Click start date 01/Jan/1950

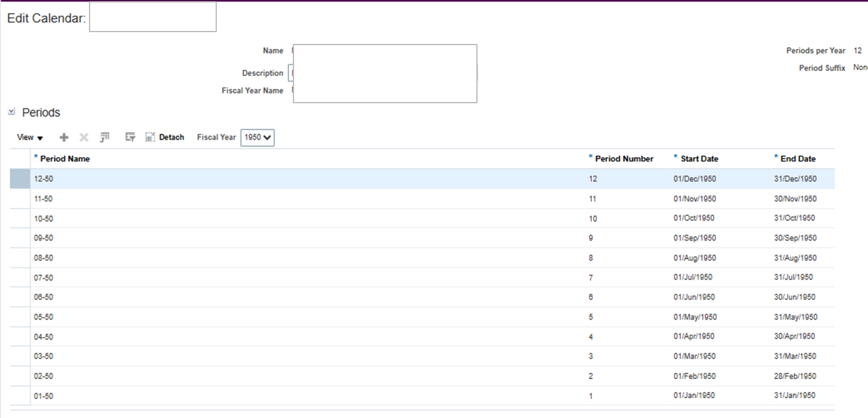click(694, 396)
